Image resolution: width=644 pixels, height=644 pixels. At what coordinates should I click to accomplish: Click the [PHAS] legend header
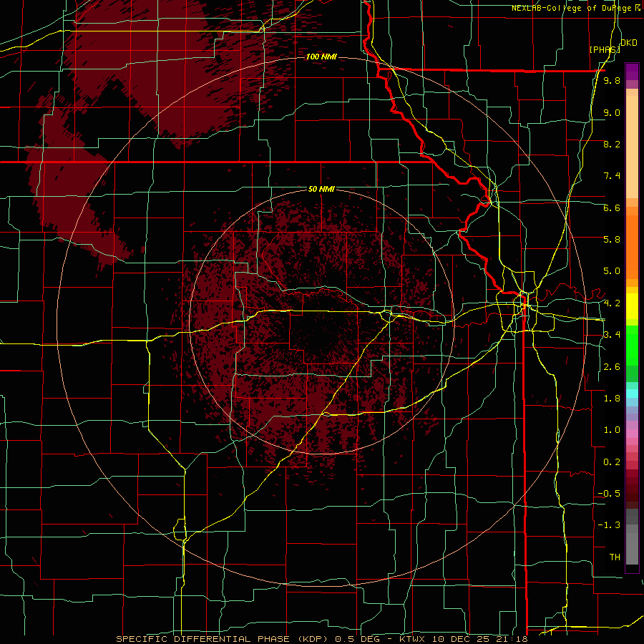tap(605, 49)
